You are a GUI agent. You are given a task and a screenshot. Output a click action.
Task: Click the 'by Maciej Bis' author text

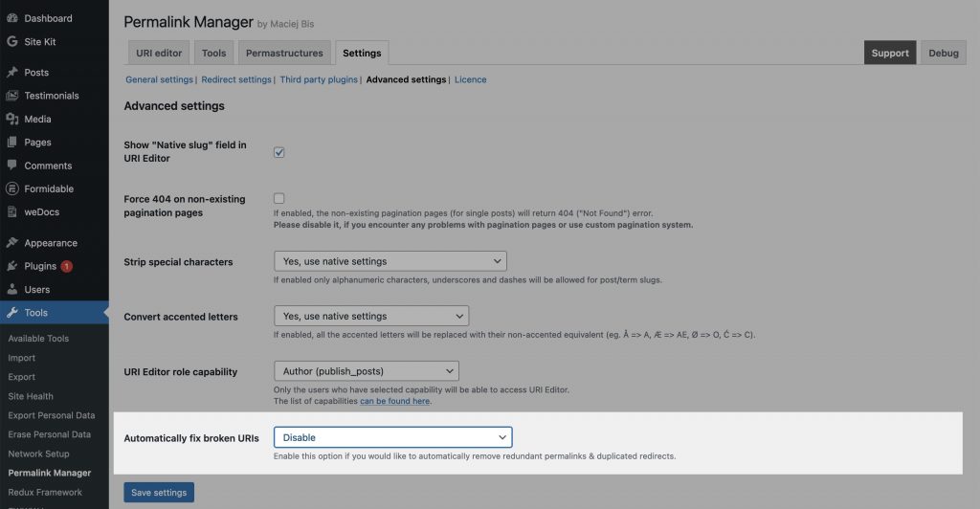point(285,24)
